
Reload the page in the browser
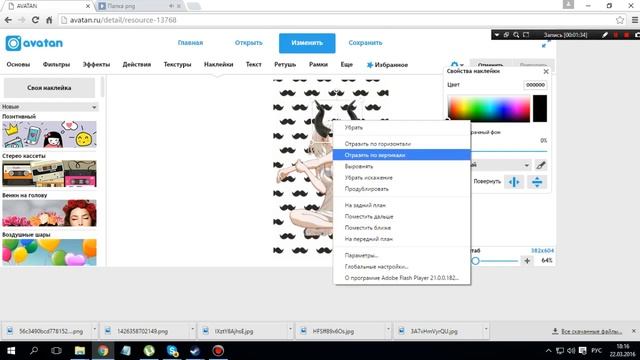[35, 20]
